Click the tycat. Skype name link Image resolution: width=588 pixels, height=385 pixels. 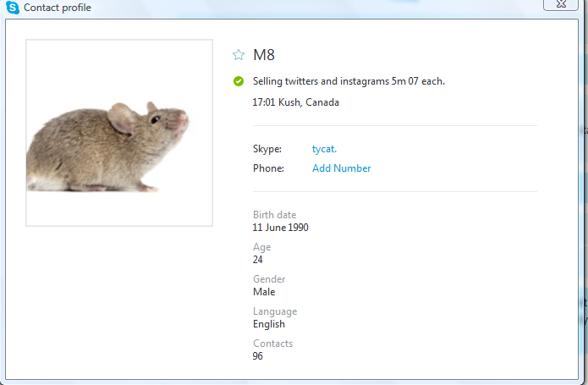point(324,149)
